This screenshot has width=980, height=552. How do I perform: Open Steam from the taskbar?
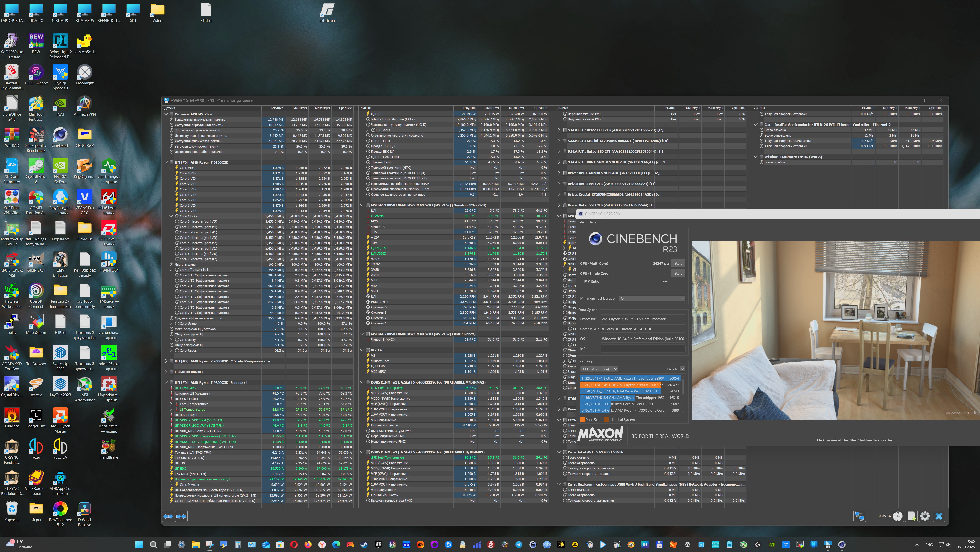364,545
